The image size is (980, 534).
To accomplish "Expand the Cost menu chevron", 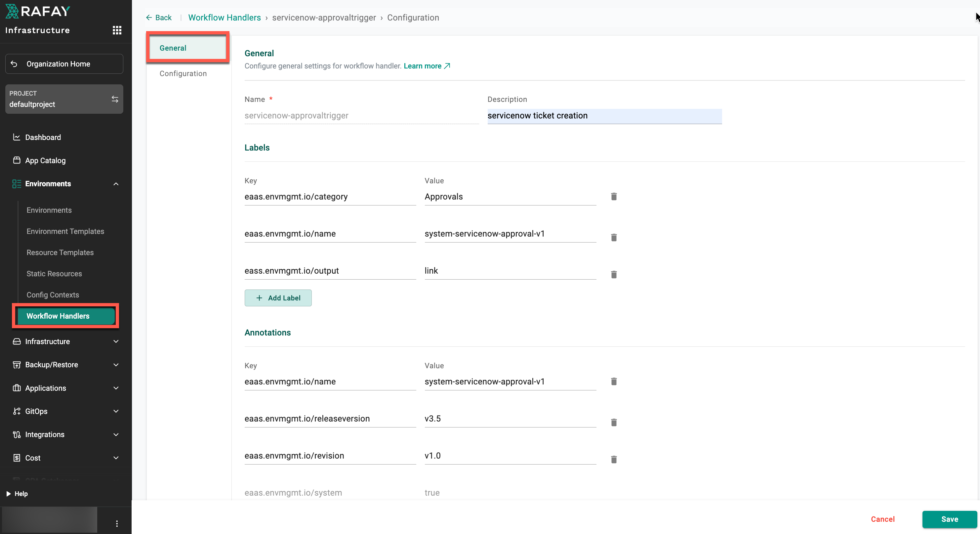I will 116,458.
